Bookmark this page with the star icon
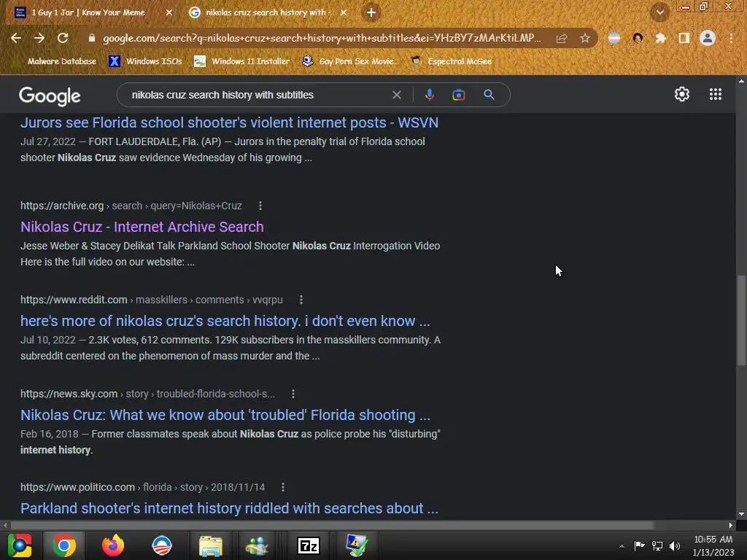Screen dimensions: 747x560 (x=585, y=38)
